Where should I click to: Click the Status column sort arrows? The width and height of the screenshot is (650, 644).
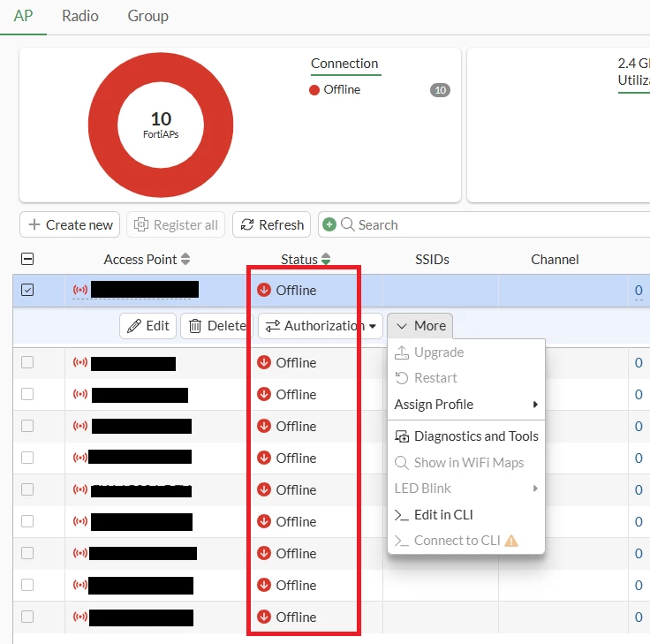(x=326, y=259)
